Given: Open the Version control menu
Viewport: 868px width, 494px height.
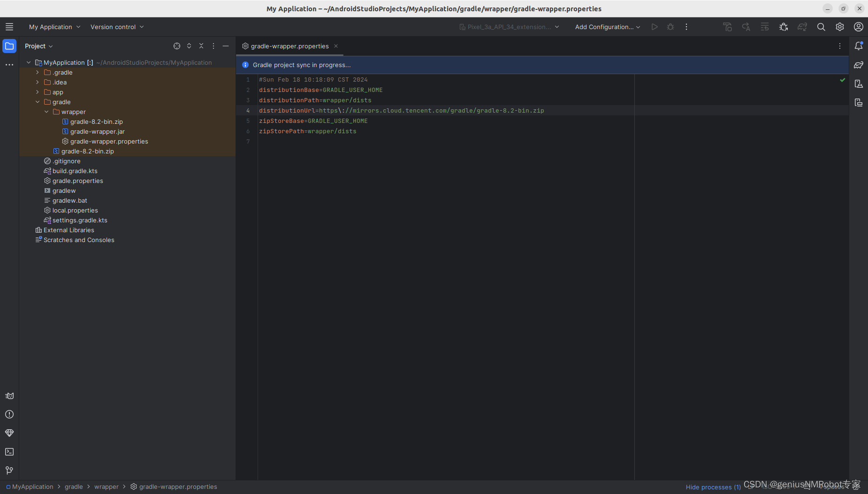Looking at the screenshot, I should [x=114, y=27].
